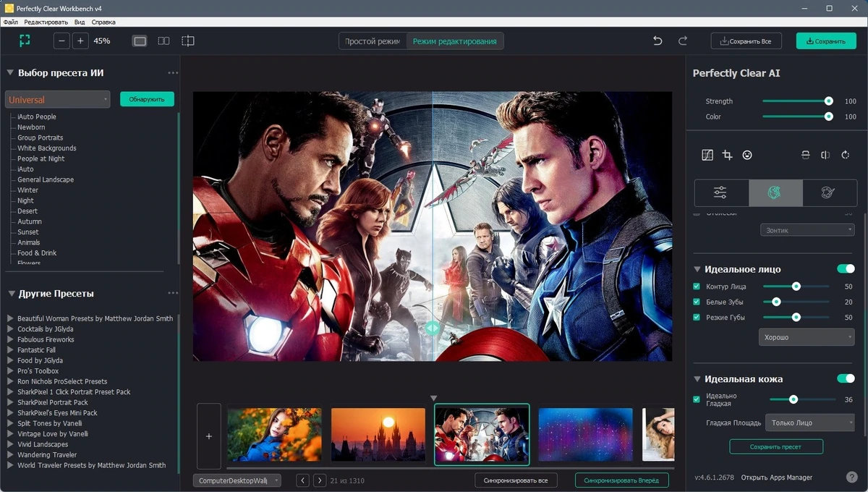Viewport: 868px width, 492px height.
Task: Add images with the plus tile
Action: point(209,436)
